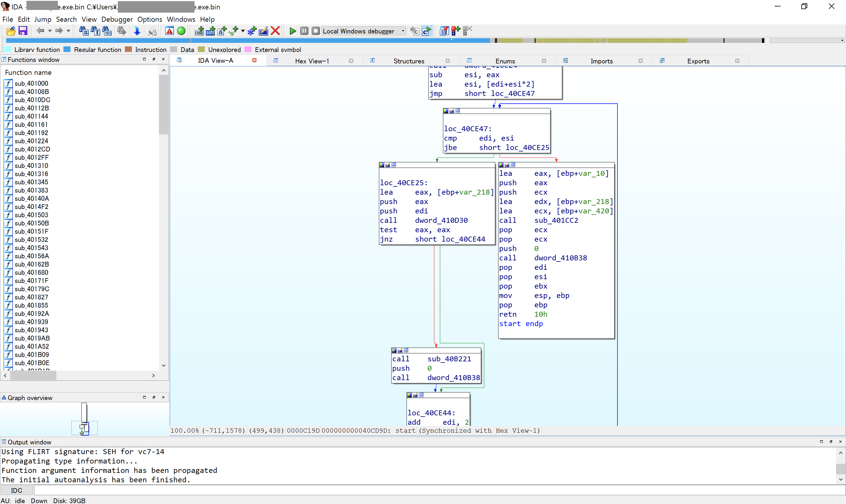Click the green Start process play icon
This screenshot has width=846, height=504.
[x=292, y=31]
